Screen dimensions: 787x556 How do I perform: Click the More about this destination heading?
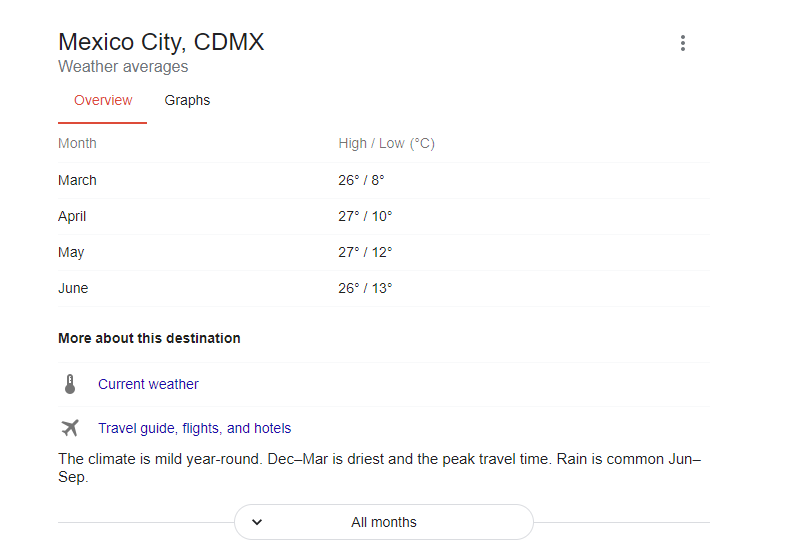(149, 338)
